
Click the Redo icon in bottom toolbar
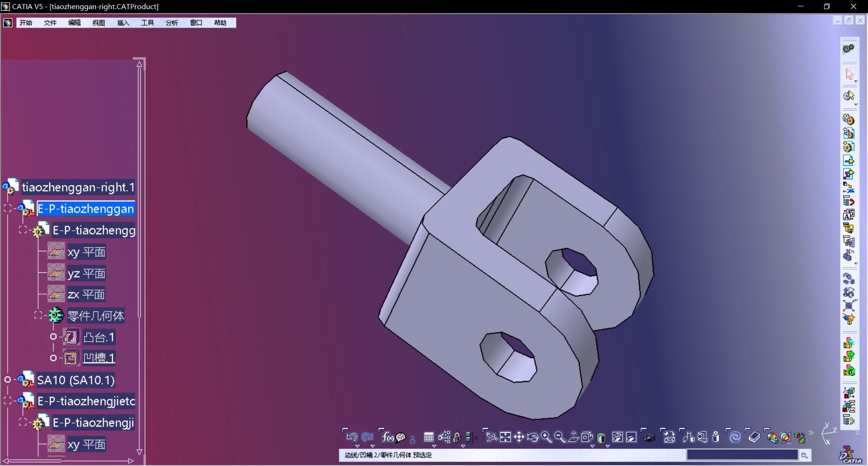pos(368,437)
